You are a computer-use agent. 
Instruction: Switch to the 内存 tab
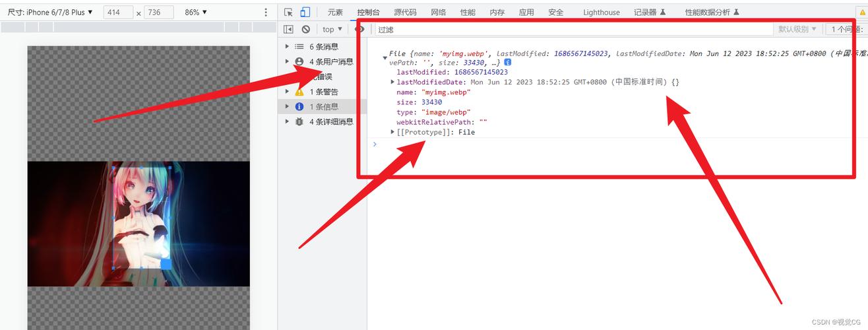click(497, 12)
